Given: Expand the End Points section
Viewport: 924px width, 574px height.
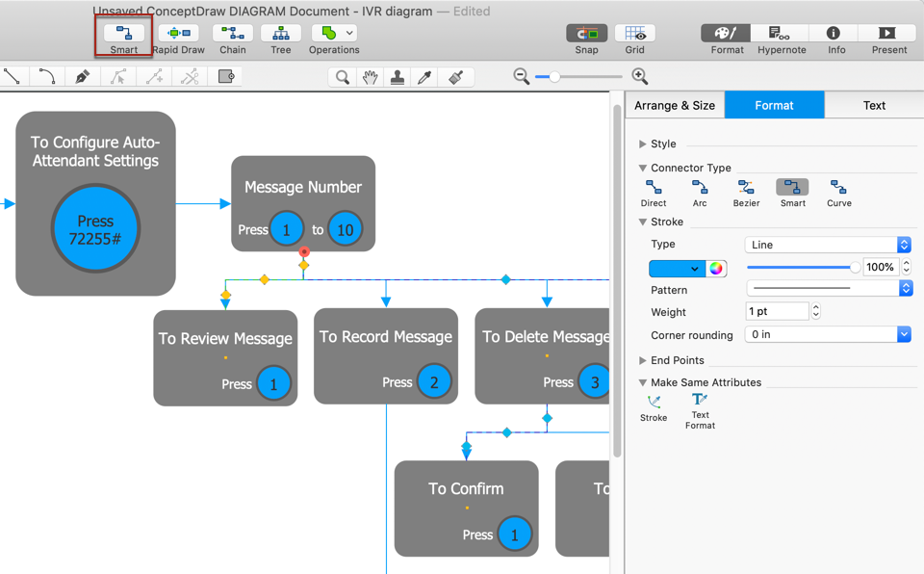Looking at the screenshot, I should tap(643, 361).
